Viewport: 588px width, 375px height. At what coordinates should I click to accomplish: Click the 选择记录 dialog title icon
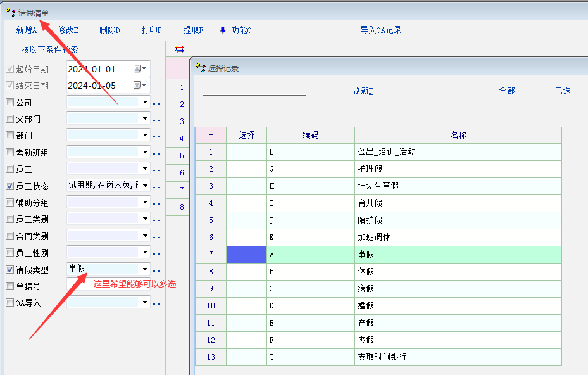tap(200, 68)
